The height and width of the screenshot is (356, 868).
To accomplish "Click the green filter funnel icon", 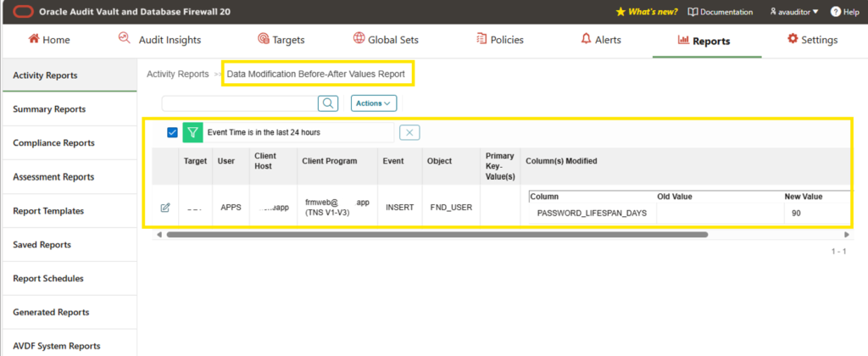I will pyautogui.click(x=192, y=133).
